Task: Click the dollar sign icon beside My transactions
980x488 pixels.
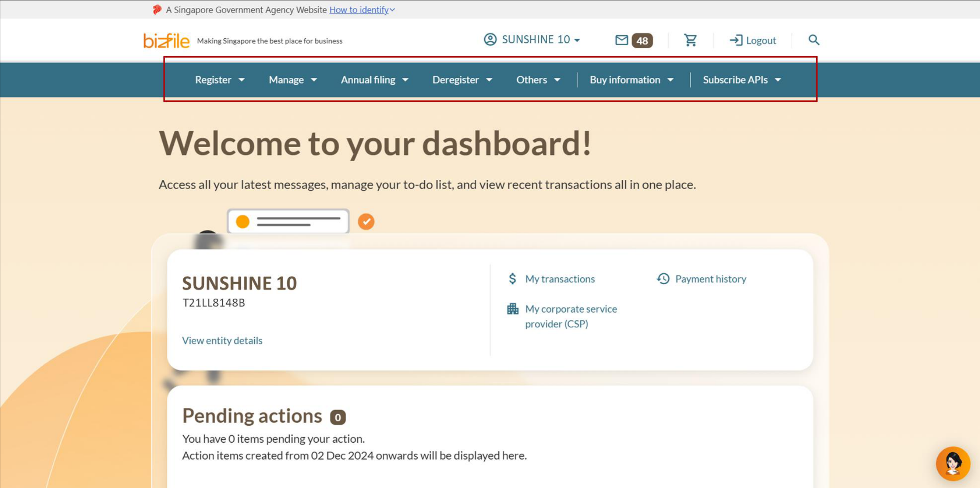Action: pyautogui.click(x=513, y=279)
